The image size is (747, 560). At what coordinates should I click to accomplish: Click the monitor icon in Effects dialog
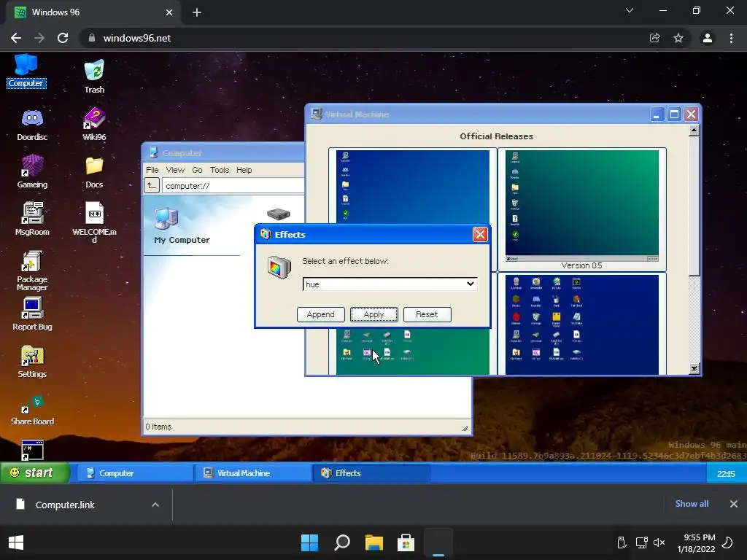(x=279, y=268)
